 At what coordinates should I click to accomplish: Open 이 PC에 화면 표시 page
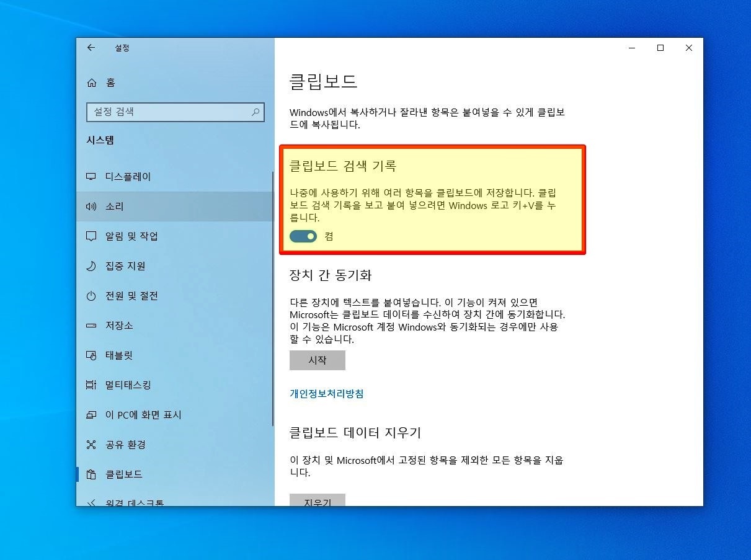(x=174, y=415)
